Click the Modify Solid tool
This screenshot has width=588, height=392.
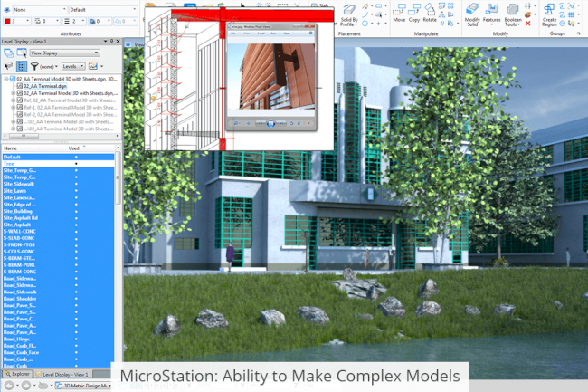pyautogui.click(x=472, y=15)
